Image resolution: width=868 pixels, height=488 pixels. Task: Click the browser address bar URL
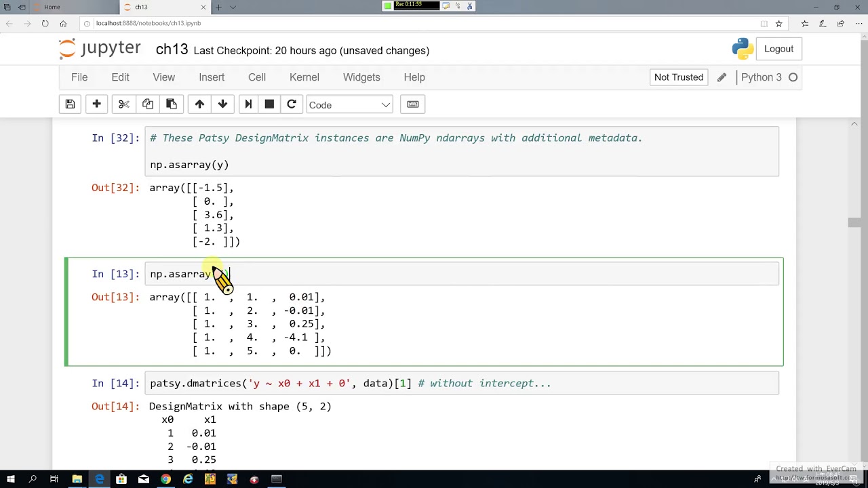tap(149, 23)
